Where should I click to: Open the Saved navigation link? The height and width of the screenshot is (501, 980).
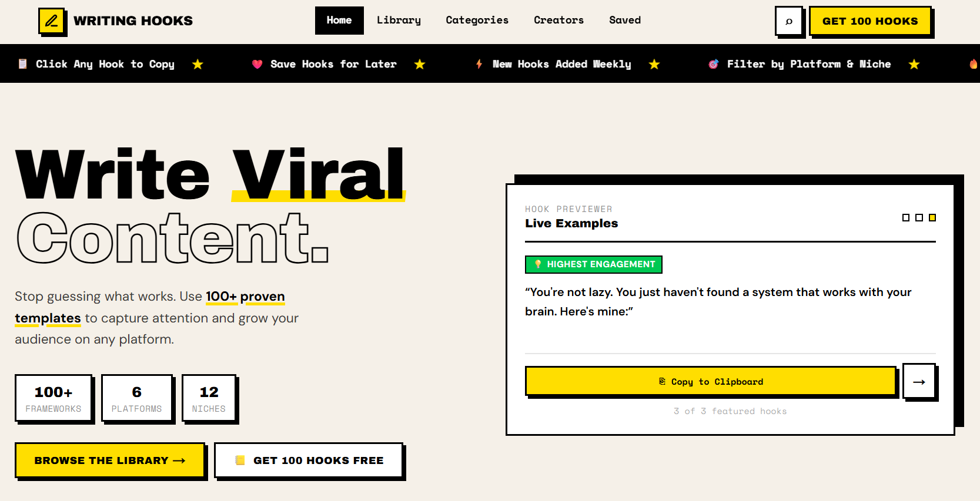pos(625,21)
